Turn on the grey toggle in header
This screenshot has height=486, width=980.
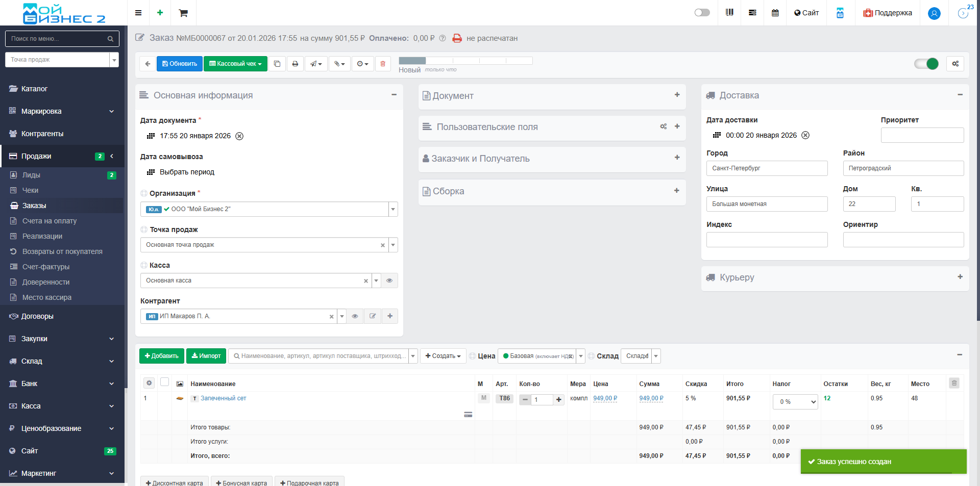pos(702,13)
